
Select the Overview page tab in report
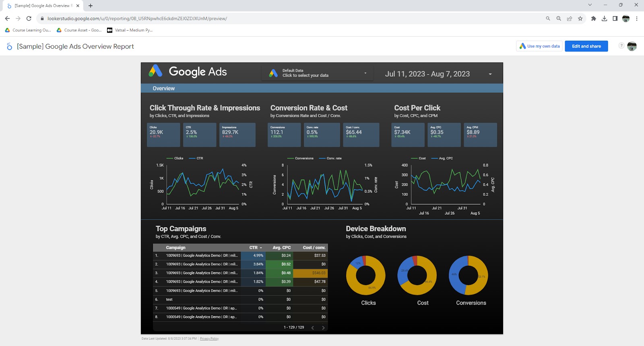[x=163, y=89]
